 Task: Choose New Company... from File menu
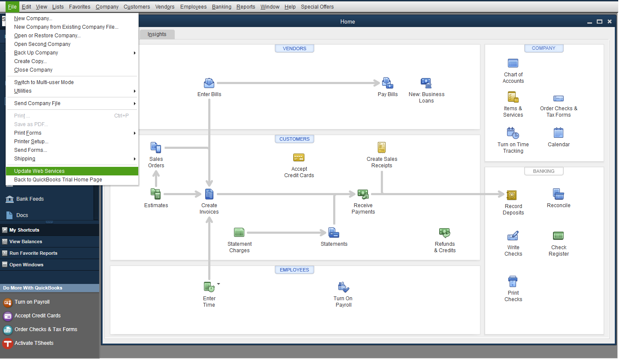click(x=72, y=18)
